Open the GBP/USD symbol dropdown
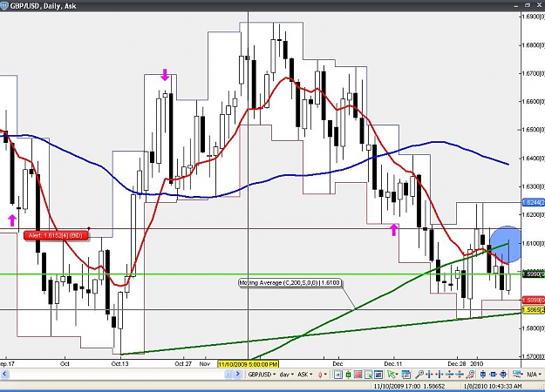 click(x=262, y=375)
